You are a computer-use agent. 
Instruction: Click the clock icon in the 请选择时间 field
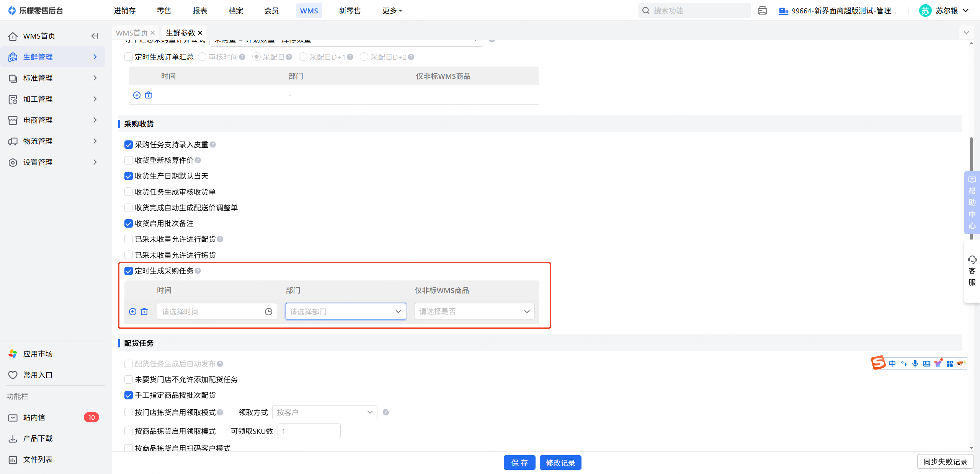click(268, 311)
